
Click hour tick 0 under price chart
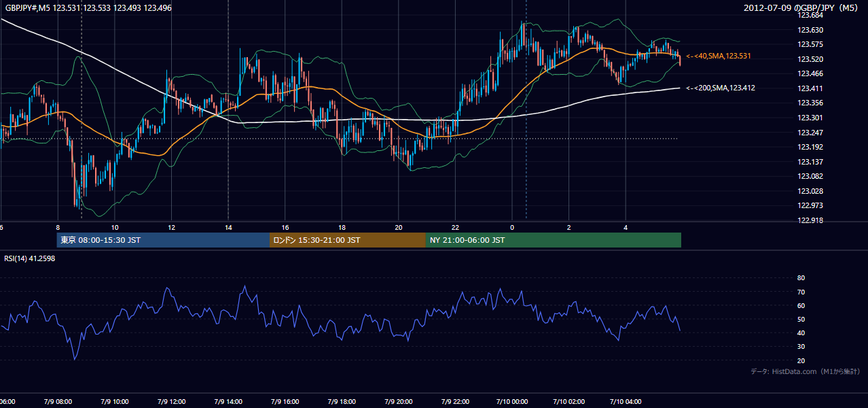coord(512,228)
